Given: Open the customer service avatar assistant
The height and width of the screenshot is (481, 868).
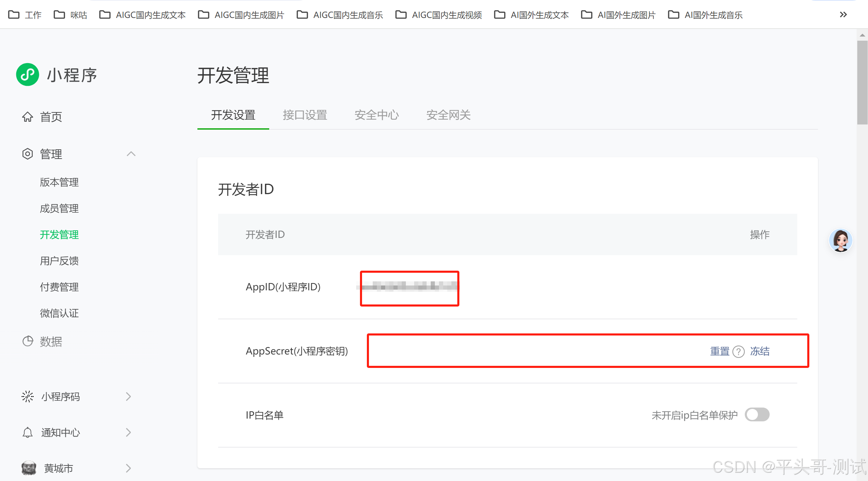Looking at the screenshot, I should [x=840, y=240].
